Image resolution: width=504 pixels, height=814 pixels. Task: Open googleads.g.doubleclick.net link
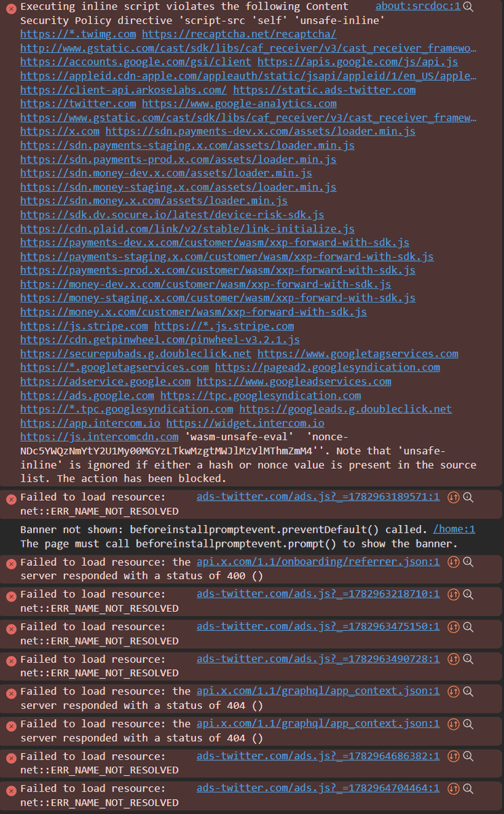[x=345, y=409]
